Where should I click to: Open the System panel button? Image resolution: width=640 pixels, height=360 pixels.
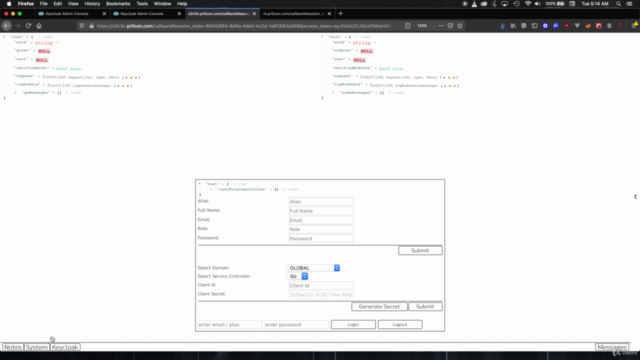pyautogui.click(x=37, y=347)
